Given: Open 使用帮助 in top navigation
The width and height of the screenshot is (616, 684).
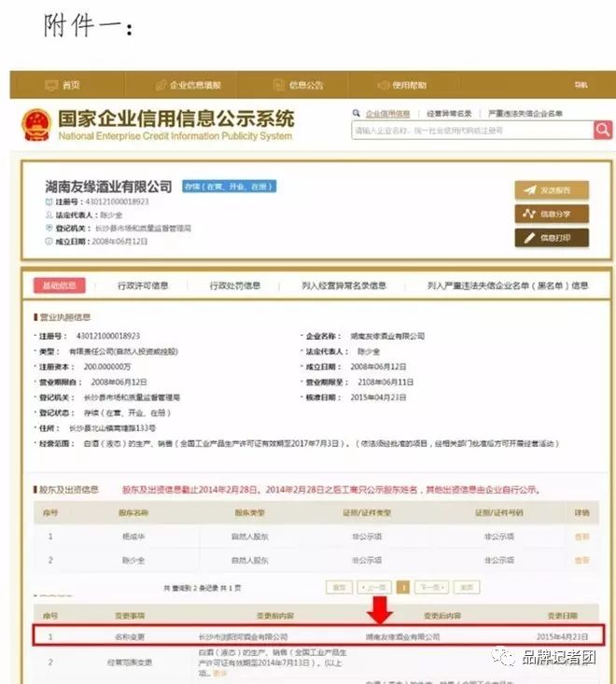Looking at the screenshot, I should point(402,85).
